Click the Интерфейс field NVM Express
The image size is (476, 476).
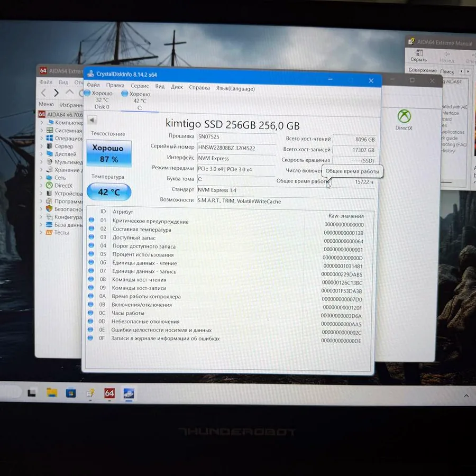[236, 158]
